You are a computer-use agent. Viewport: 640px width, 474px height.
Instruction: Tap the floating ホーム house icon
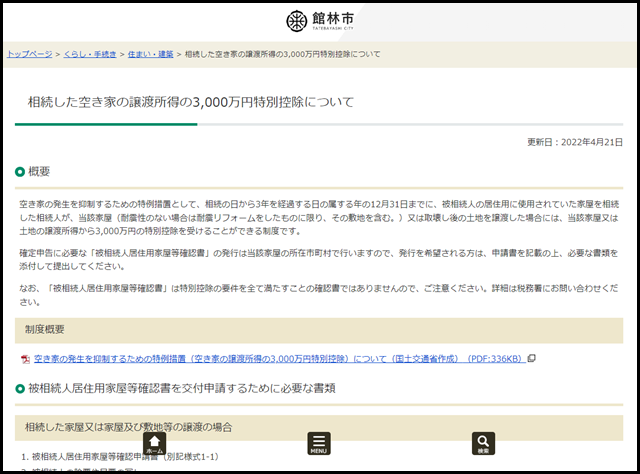[154, 443]
